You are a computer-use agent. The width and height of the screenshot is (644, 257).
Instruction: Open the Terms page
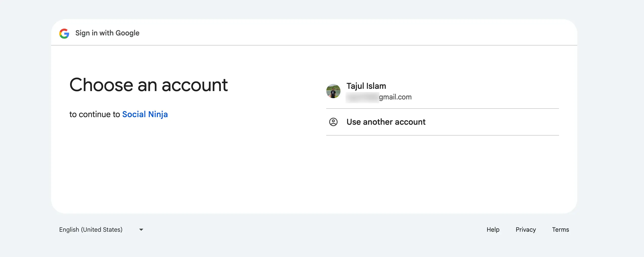(x=561, y=229)
